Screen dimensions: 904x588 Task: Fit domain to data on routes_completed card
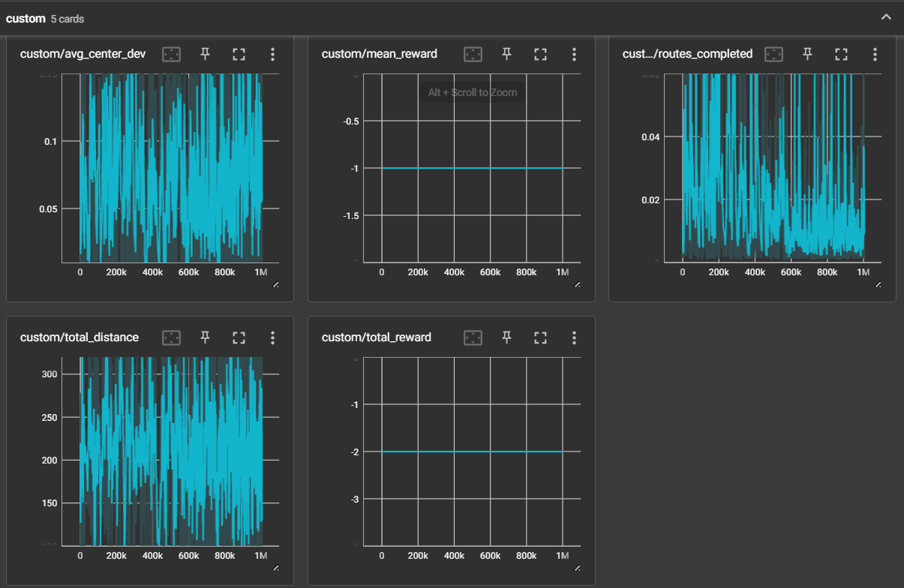(x=773, y=54)
